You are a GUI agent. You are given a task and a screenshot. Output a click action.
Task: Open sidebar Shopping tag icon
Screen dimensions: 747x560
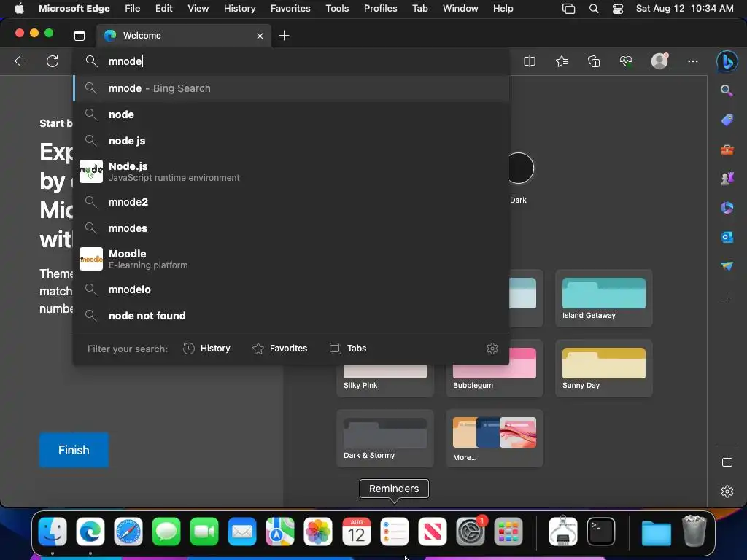point(727,120)
